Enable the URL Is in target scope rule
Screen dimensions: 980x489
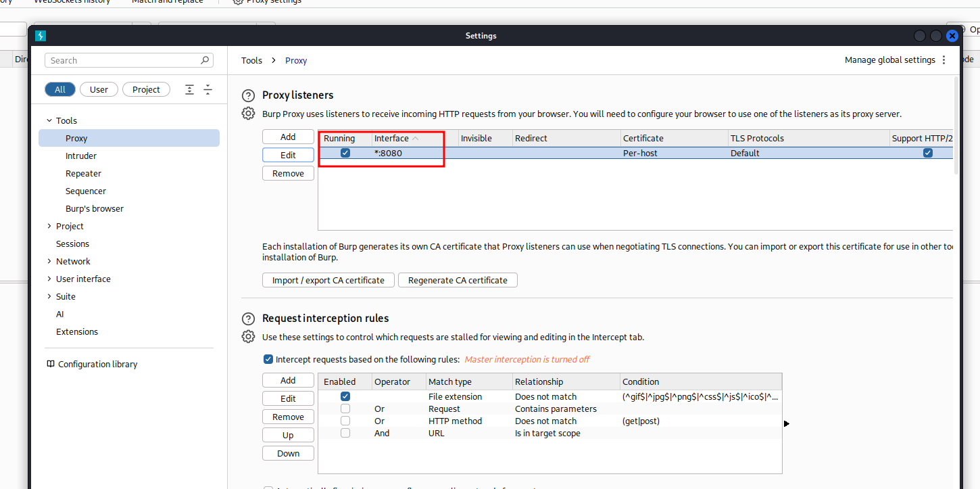click(345, 433)
